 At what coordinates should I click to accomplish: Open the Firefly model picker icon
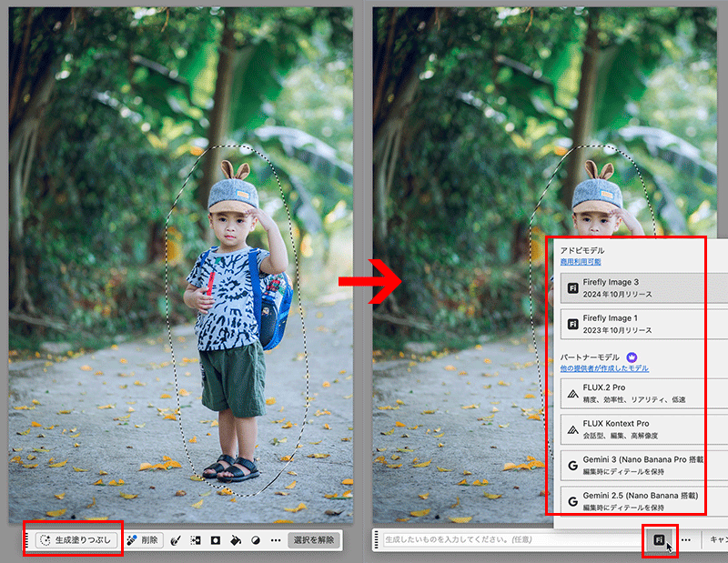(x=659, y=539)
